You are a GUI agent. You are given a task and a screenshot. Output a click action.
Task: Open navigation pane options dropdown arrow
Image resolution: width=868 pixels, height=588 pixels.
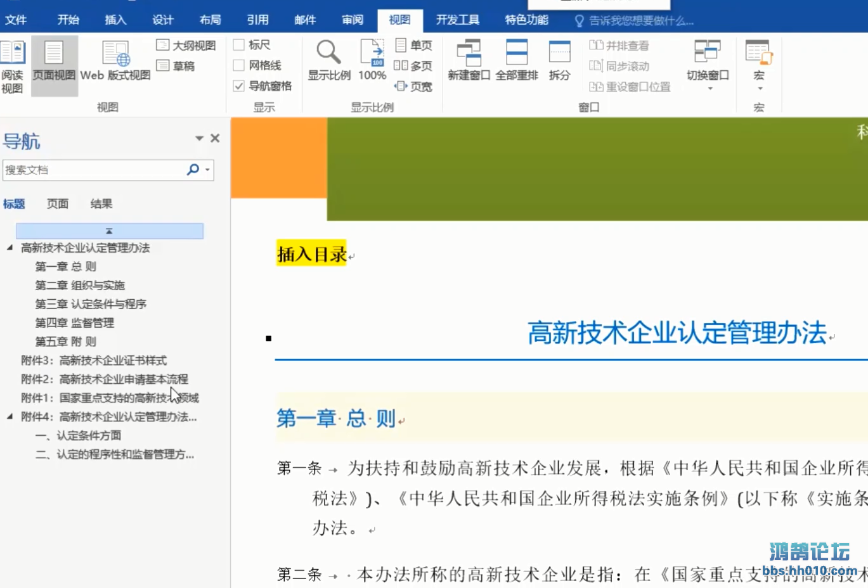pos(199,138)
